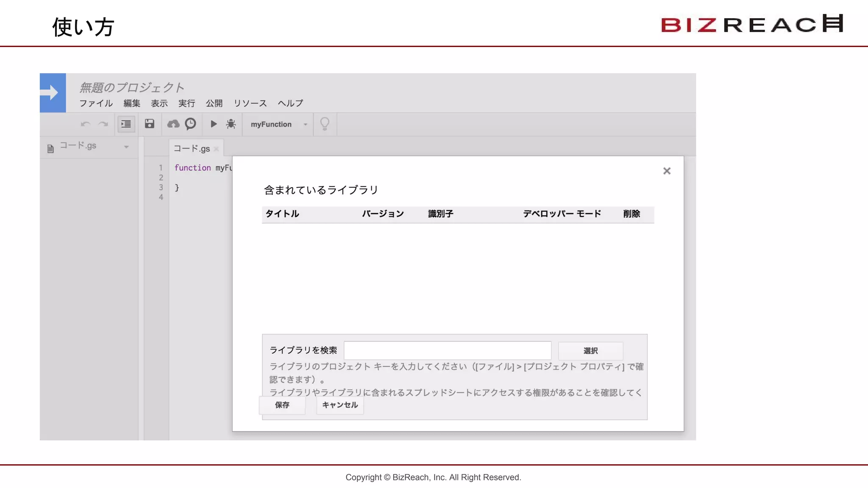Click the library search input field
868x488 pixels.
[x=448, y=350]
